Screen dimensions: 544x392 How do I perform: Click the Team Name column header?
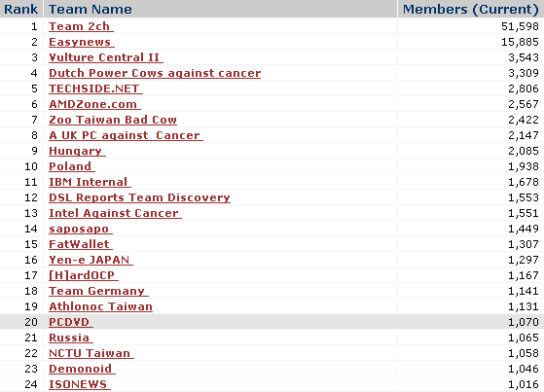pyautogui.click(x=91, y=9)
